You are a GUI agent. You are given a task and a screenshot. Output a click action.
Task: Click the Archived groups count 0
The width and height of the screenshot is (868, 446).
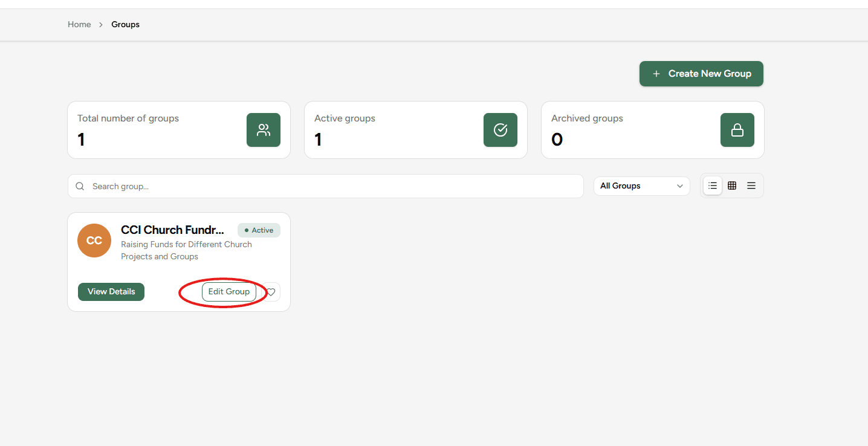[557, 140]
